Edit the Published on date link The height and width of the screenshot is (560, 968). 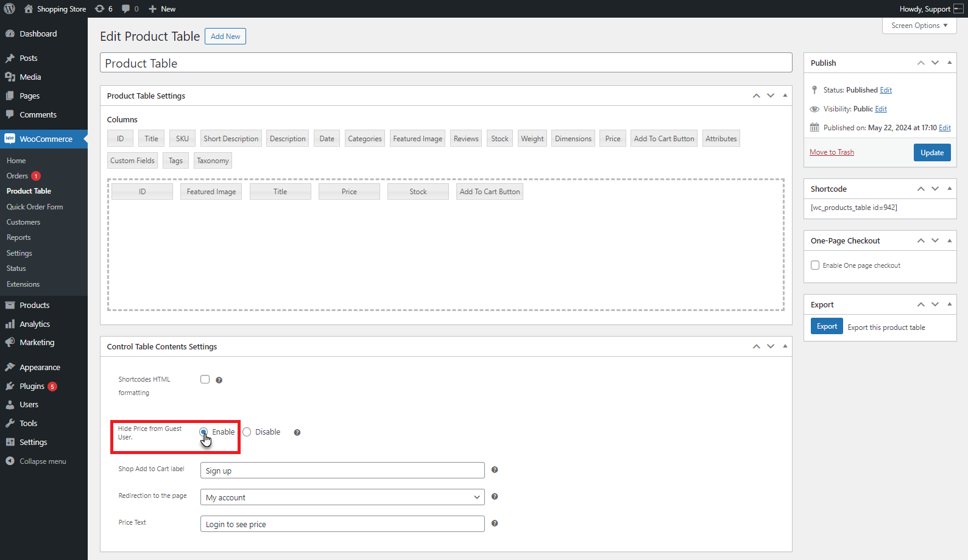point(944,128)
